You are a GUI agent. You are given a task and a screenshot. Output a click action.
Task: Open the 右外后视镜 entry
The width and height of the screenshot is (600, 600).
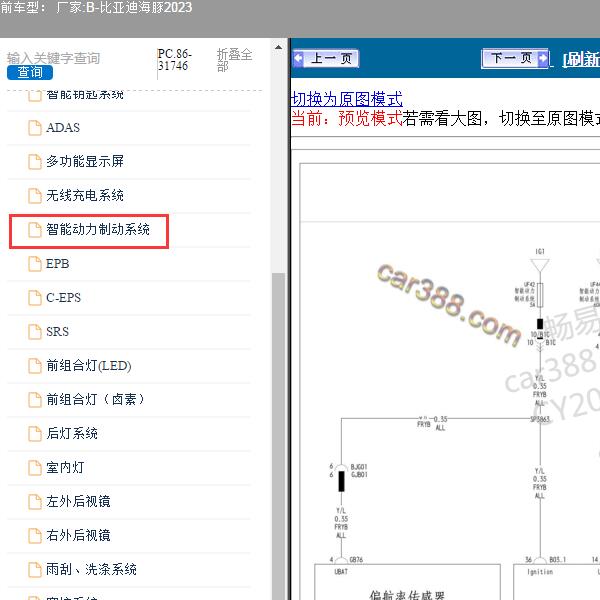78,535
